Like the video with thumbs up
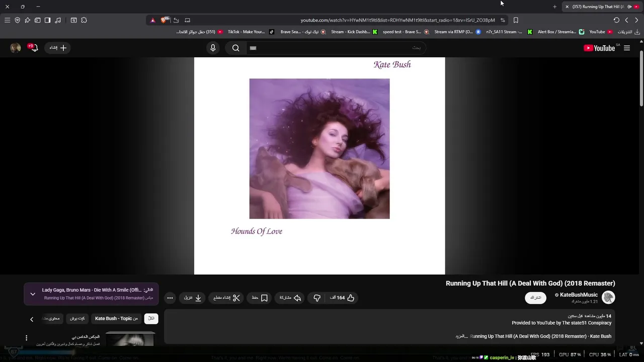The height and width of the screenshot is (362, 644). (x=342, y=298)
